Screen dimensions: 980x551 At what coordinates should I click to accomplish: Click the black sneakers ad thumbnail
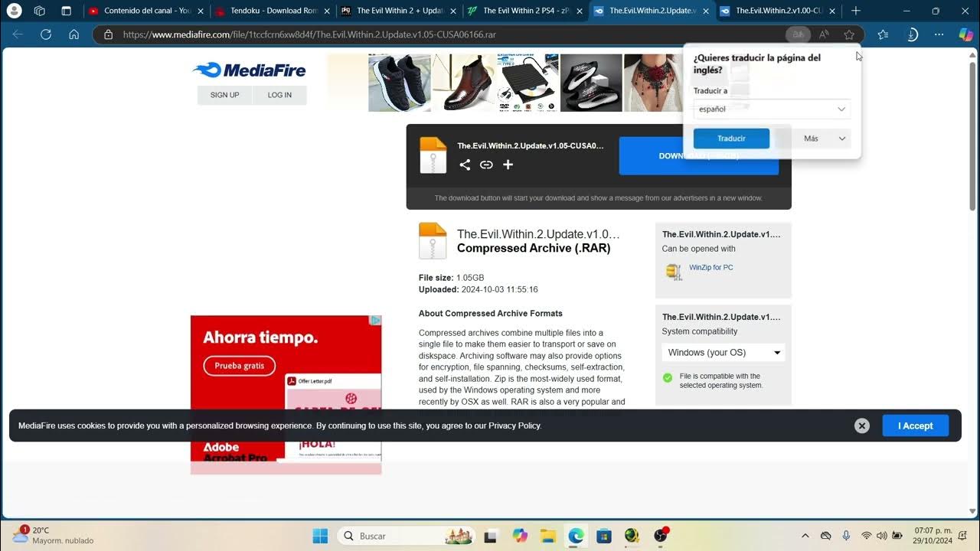point(400,83)
